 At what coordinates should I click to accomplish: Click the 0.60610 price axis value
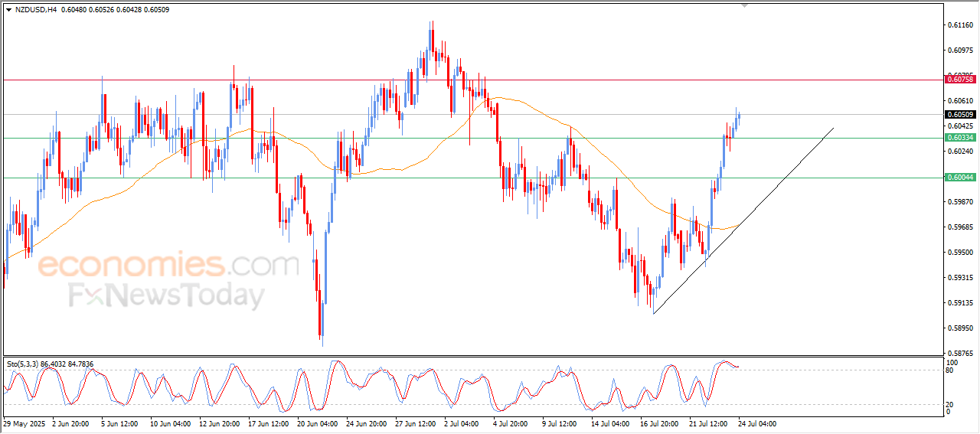960,101
